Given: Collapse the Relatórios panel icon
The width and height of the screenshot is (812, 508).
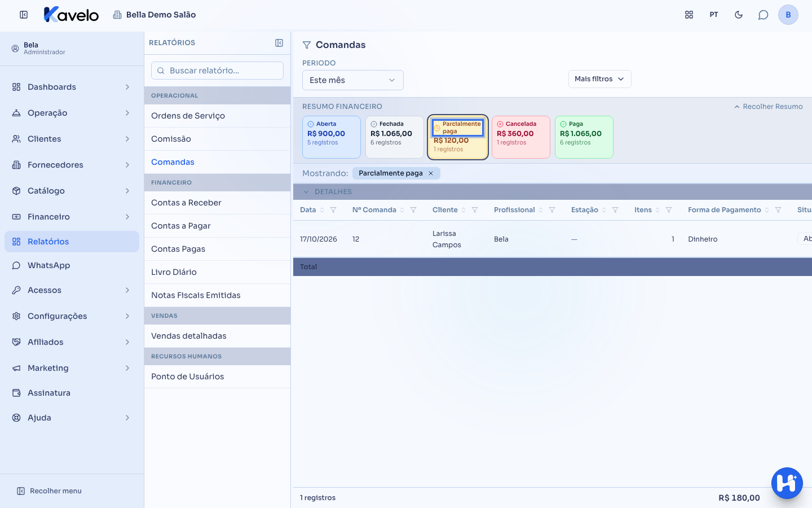Looking at the screenshot, I should (279, 43).
